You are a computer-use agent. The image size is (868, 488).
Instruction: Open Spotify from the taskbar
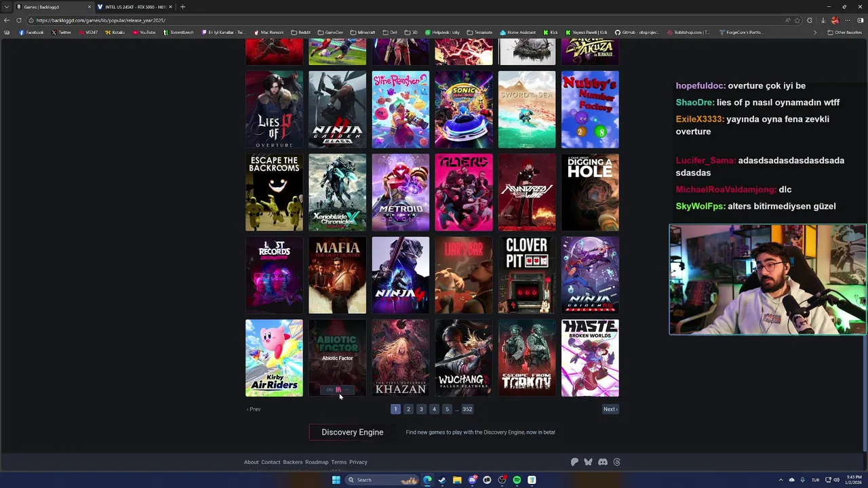[517, 480]
